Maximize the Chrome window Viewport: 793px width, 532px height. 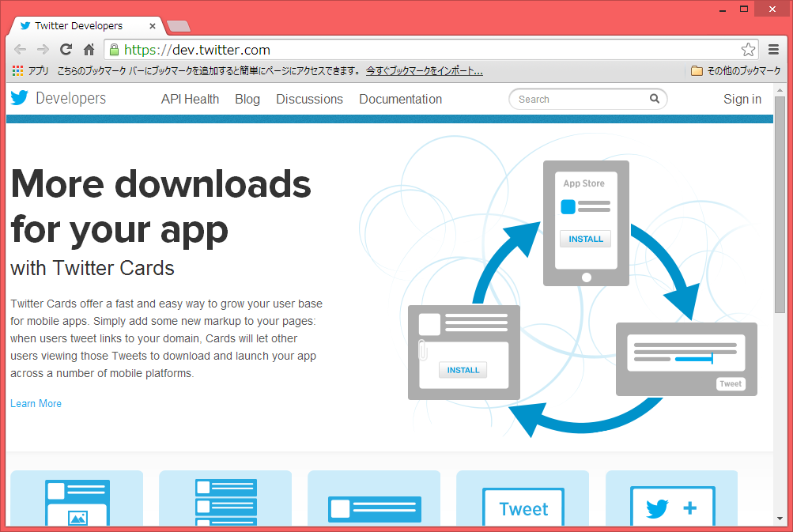(743, 9)
